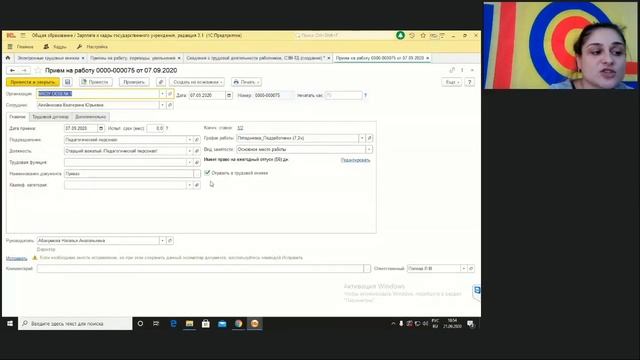Open Ответственный record icon
Image resolution: width=640 pixels, height=360 pixels.
click(471, 269)
